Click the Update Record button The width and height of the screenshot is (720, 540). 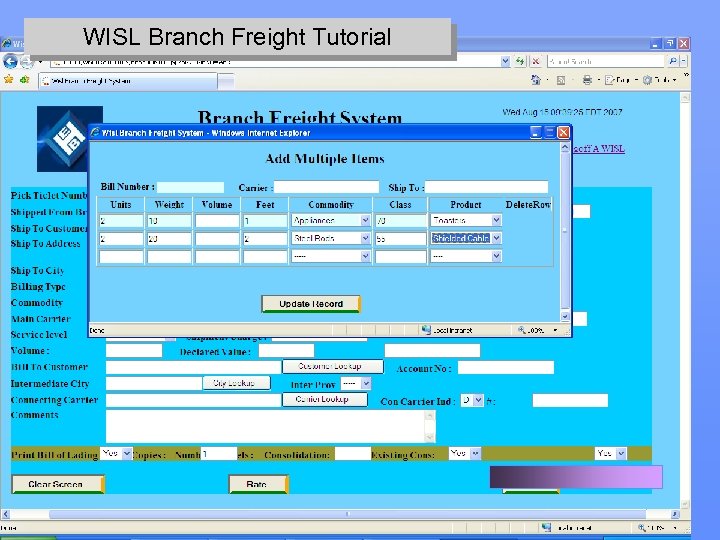click(x=311, y=304)
